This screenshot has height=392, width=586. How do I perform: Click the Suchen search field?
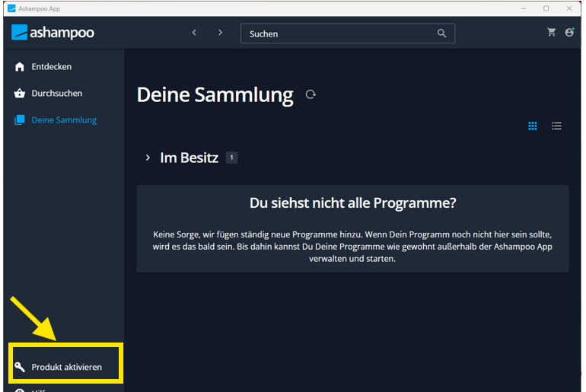pos(348,33)
